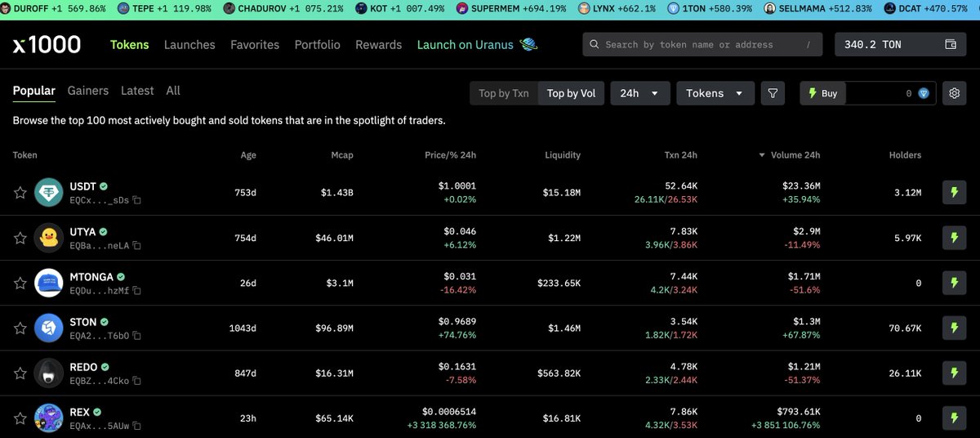The height and width of the screenshot is (438, 980).
Task: Select the Popular list tab
Action: 34,91
